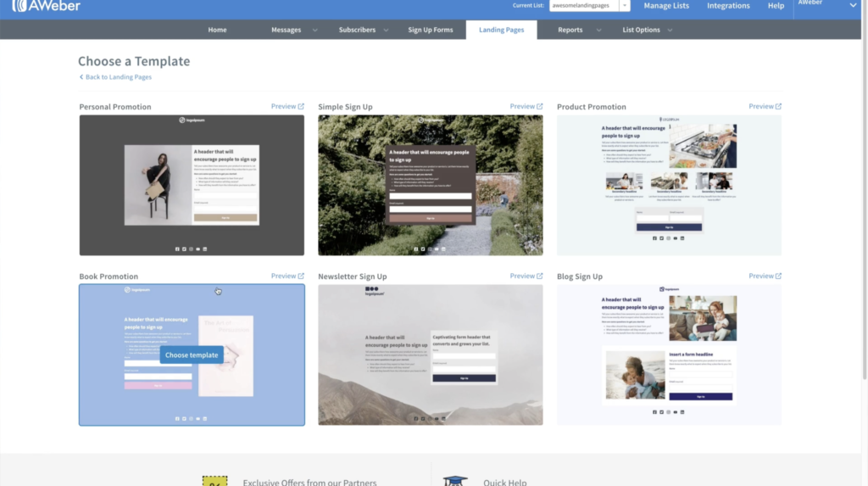Image resolution: width=868 pixels, height=486 pixels.
Task: Open Personal Promotion preview external-link icon
Action: 301,106
